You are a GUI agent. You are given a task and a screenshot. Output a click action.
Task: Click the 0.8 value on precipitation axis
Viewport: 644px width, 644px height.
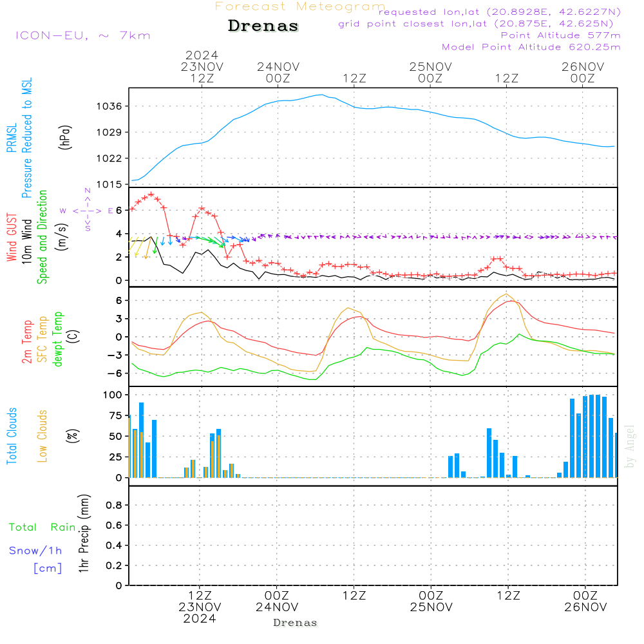click(114, 505)
